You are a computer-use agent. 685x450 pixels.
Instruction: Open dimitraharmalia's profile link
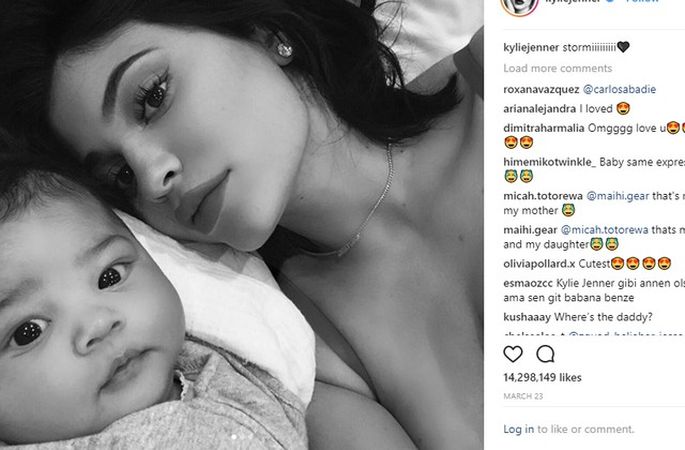[x=543, y=128]
